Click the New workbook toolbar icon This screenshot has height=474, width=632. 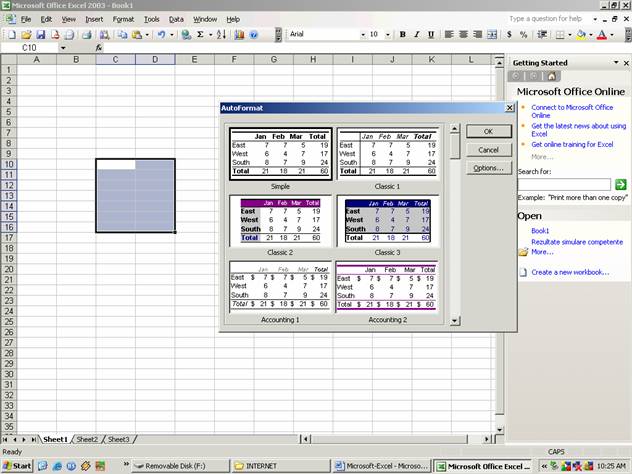[x=12, y=35]
